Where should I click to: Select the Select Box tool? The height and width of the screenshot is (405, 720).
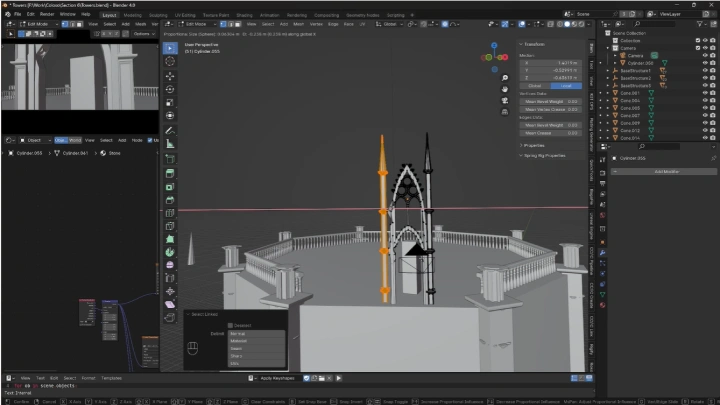[170, 48]
